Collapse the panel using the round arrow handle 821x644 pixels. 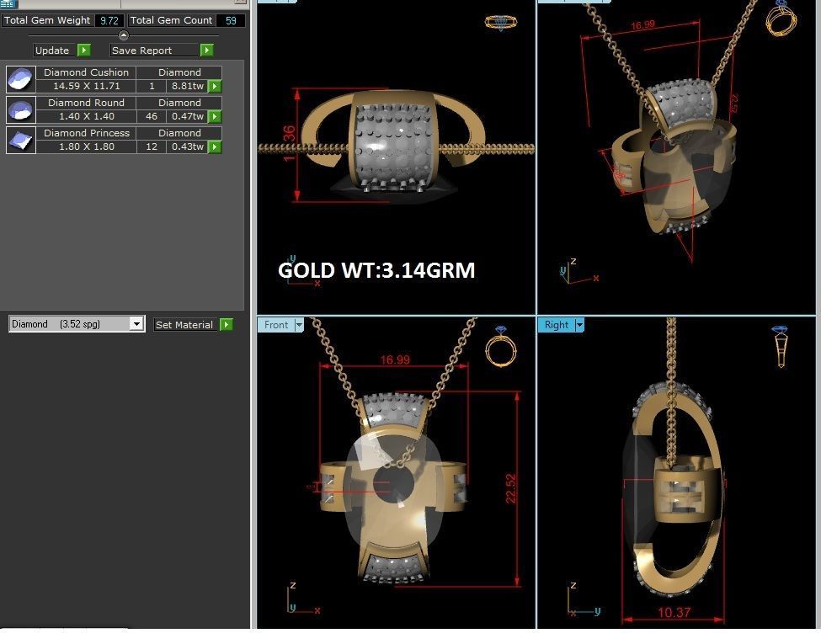(x=124, y=35)
